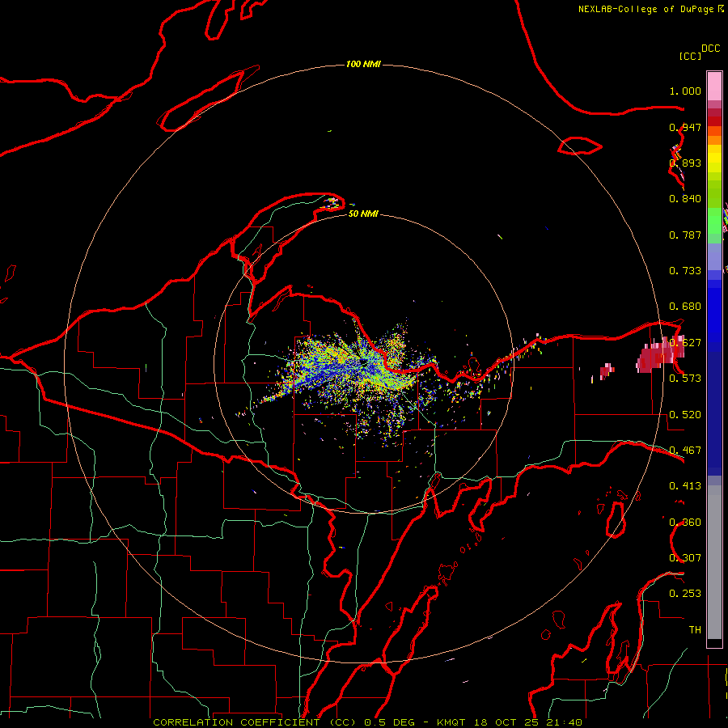
Task: Click the 0.520 legend value
Action: point(685,415)
